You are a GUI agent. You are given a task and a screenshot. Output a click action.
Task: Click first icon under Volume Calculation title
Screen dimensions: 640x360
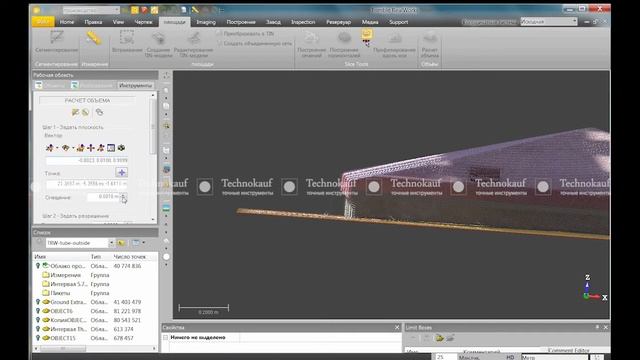[x=75, y=112]
